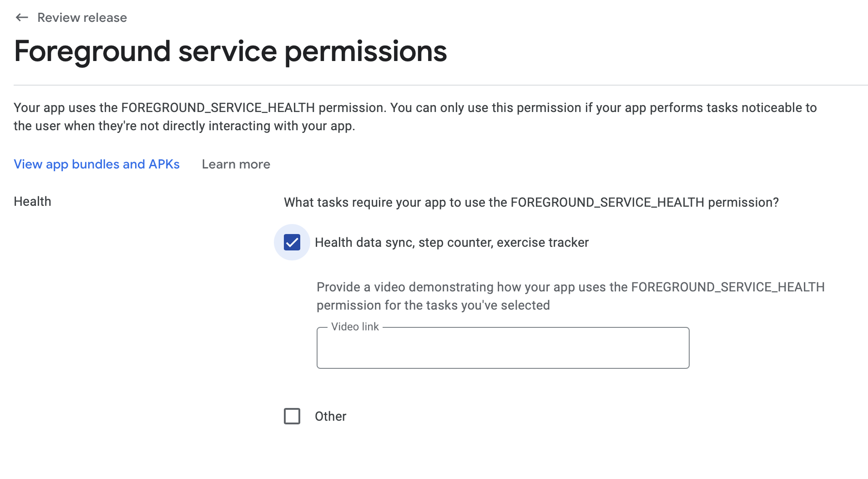The image size is (868, 479).
Task: Click the horizontal divider below the heading
Action: pos(440,85)
